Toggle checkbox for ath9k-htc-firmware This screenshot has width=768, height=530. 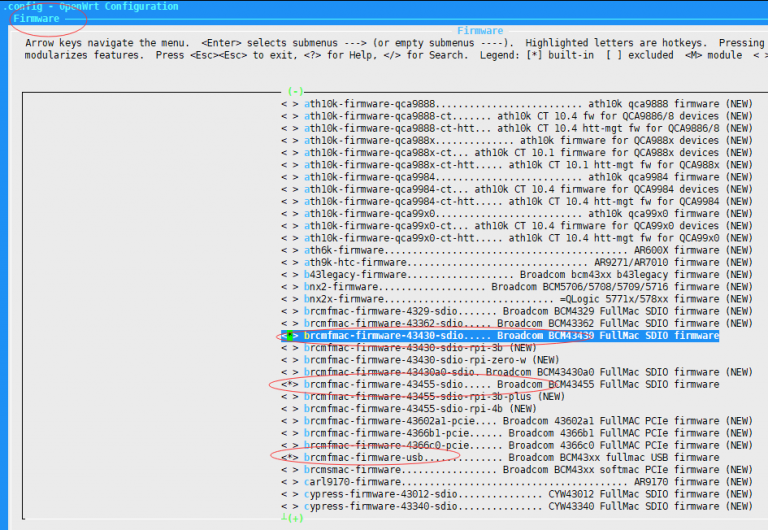[x=289, y=262]
